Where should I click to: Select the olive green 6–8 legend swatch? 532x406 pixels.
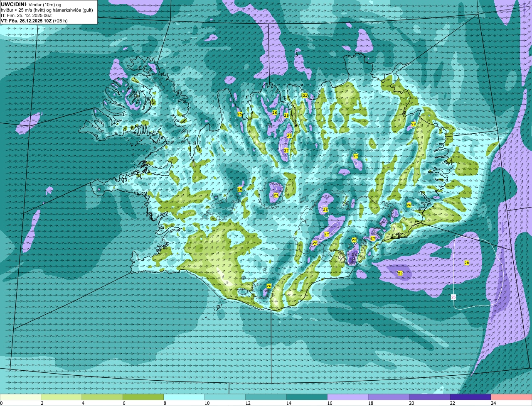point(144,397)
